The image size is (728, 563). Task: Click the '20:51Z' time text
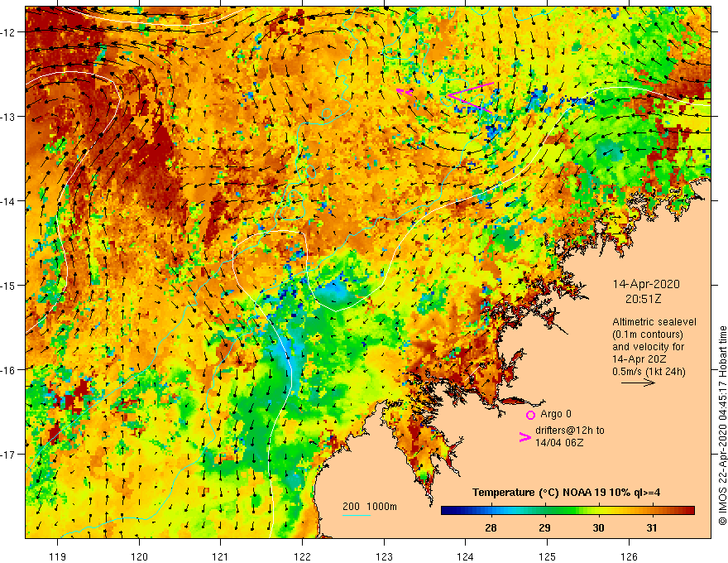pos(644,299)
